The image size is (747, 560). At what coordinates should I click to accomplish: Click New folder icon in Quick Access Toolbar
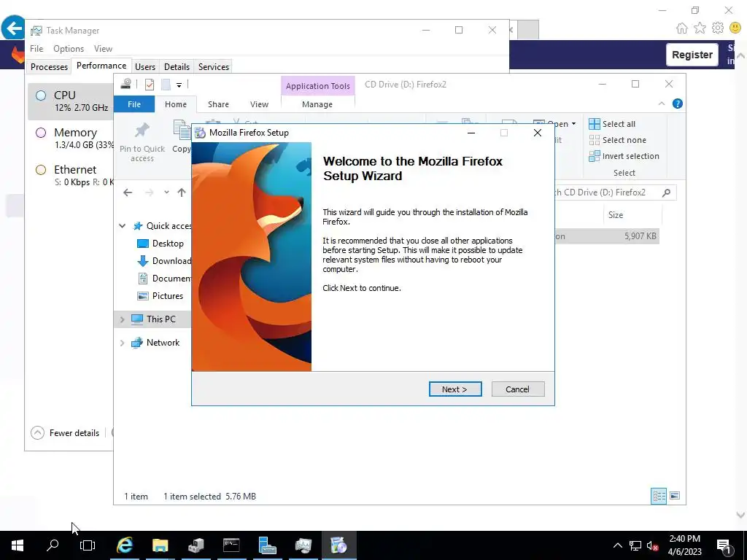(x=166, y=85)
